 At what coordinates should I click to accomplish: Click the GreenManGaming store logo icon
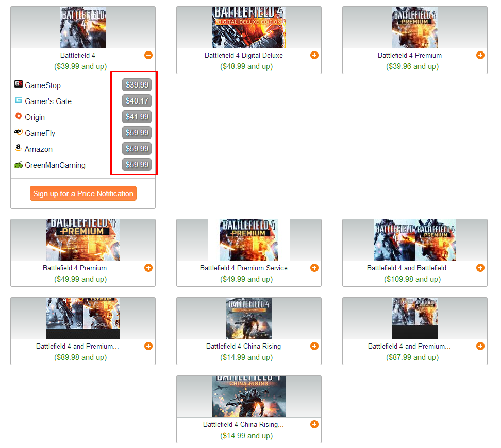click(19, 165)
